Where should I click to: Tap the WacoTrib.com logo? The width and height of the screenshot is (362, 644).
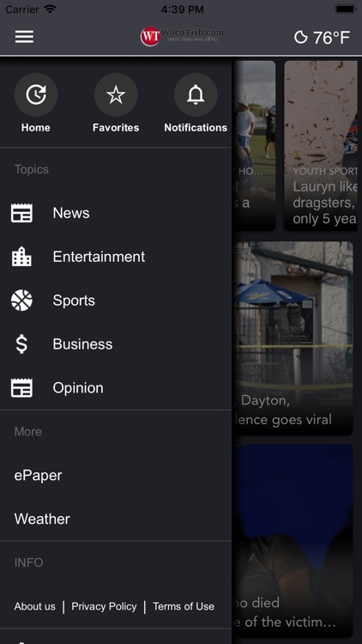coord(182,36)
